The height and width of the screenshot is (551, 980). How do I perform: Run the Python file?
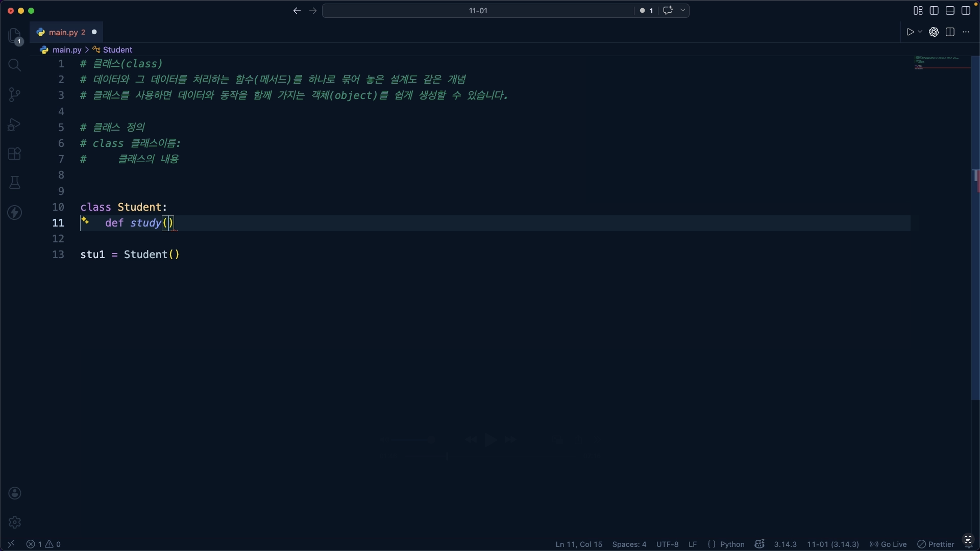point(910,32)
